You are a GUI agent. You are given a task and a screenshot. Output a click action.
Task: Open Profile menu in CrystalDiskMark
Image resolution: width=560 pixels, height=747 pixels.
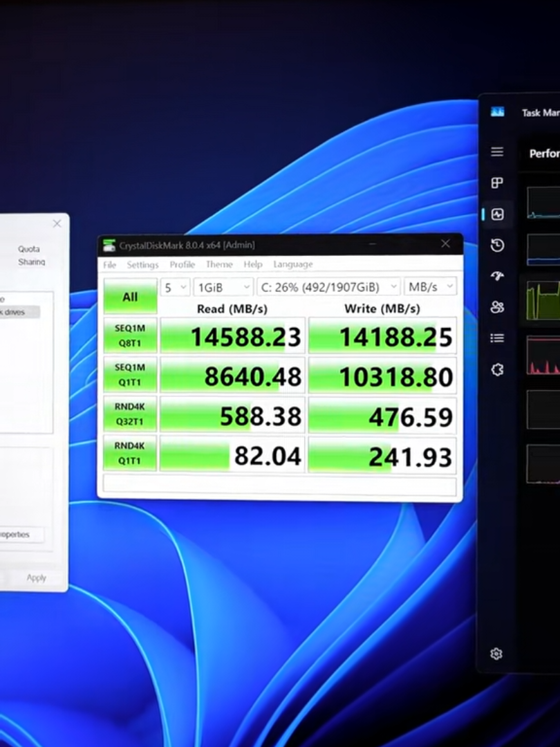(182, 264)
